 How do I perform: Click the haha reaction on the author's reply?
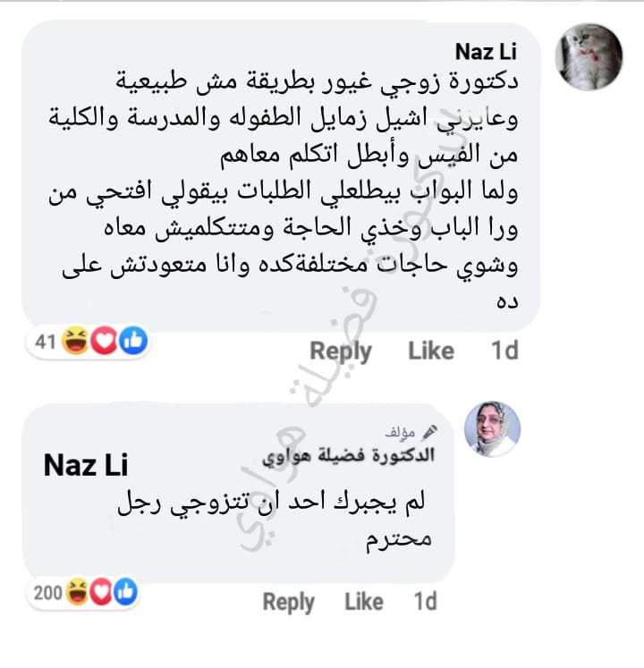click(x=78, y=592)
